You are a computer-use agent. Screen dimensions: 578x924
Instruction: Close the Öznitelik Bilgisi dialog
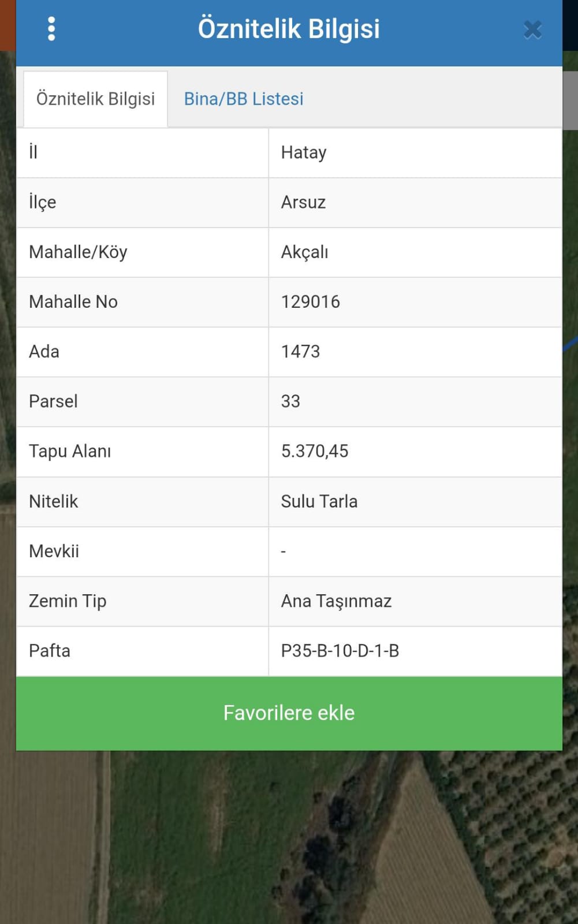(532, 29)
